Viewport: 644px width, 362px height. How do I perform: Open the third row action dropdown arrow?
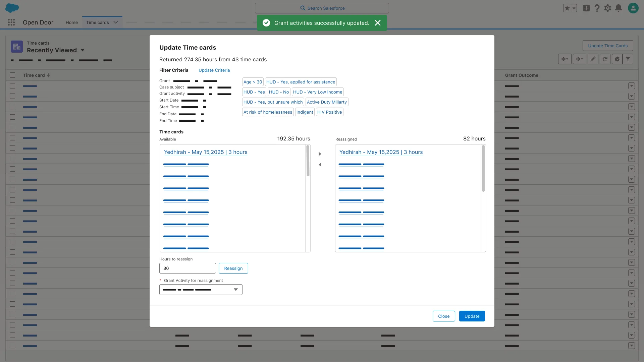point(632,107)
